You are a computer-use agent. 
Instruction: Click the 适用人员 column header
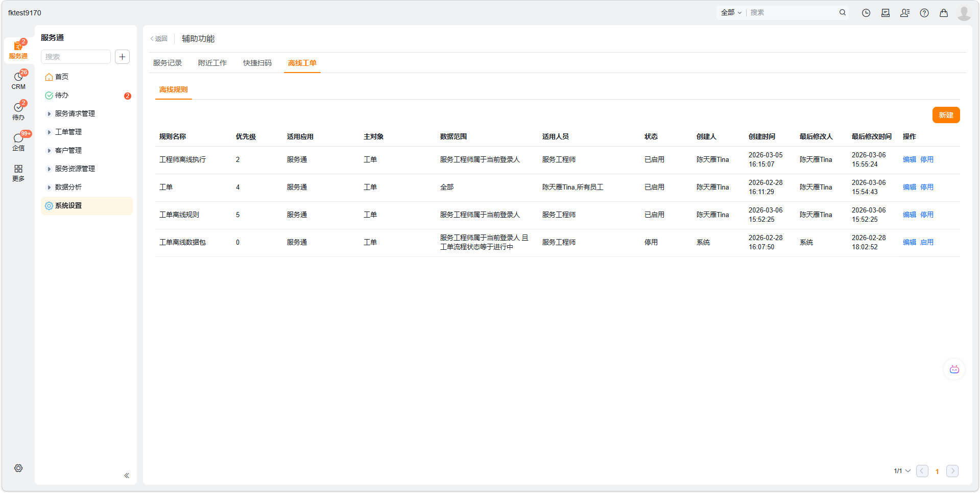(556, 136)
